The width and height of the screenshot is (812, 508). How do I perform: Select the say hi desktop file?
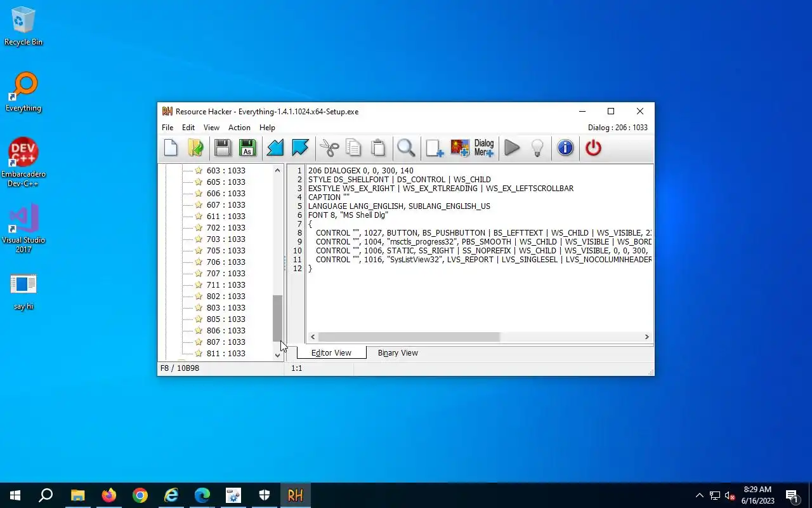pyautogui.click(x=23, y=292)
